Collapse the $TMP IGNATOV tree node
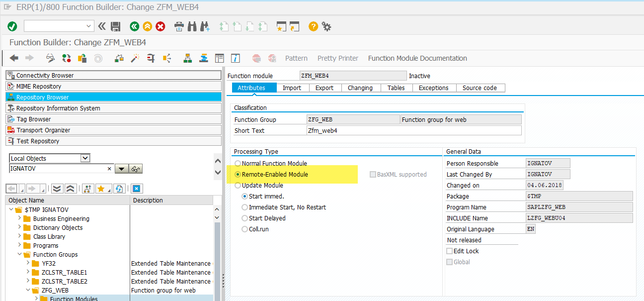 [x=11, y=209]
